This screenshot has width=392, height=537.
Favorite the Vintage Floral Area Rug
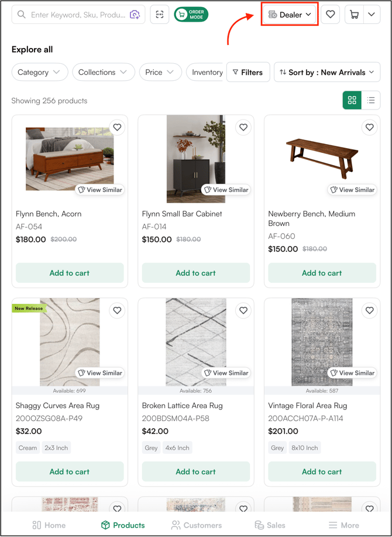coord(369,310)
